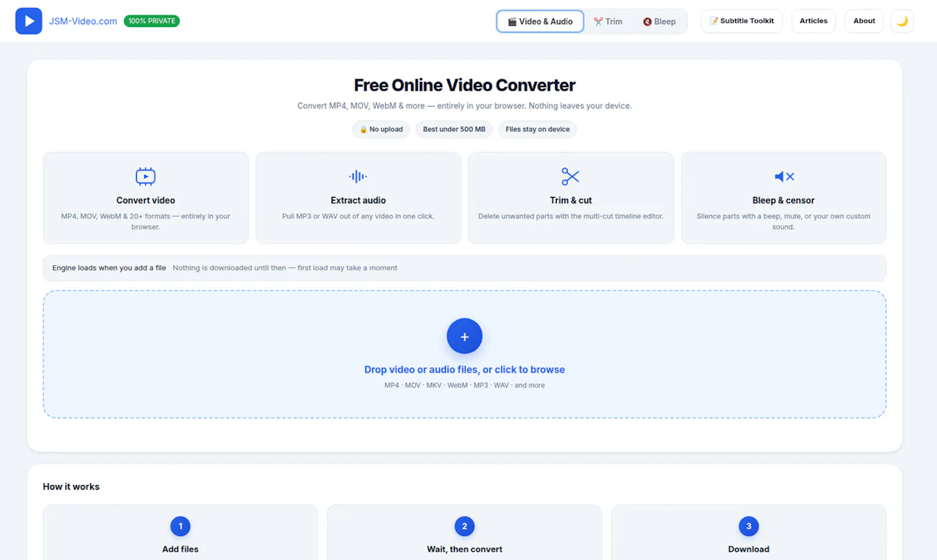Select the Bleep & censor card title
Viewport: 937px width, 560px height.
[x=784, y=200]
